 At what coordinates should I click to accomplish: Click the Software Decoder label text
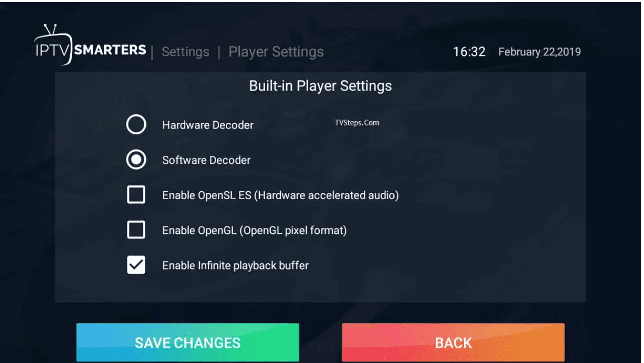coord(206,160)
